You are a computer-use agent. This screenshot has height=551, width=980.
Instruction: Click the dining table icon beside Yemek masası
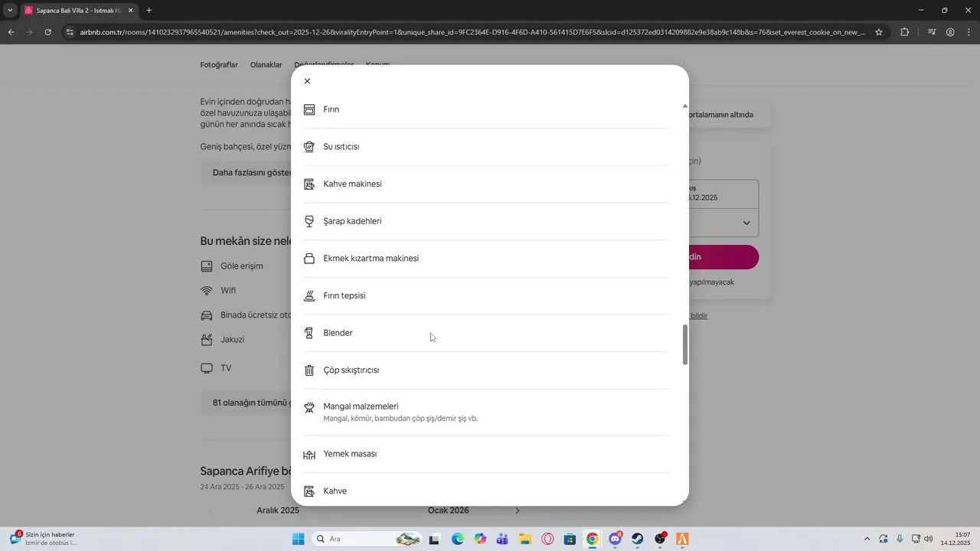pos(309,455)
